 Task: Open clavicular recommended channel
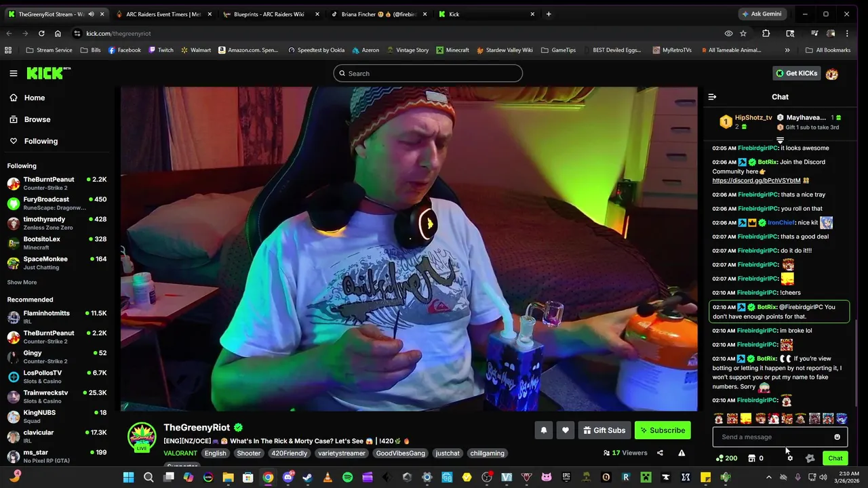(57, 436)
